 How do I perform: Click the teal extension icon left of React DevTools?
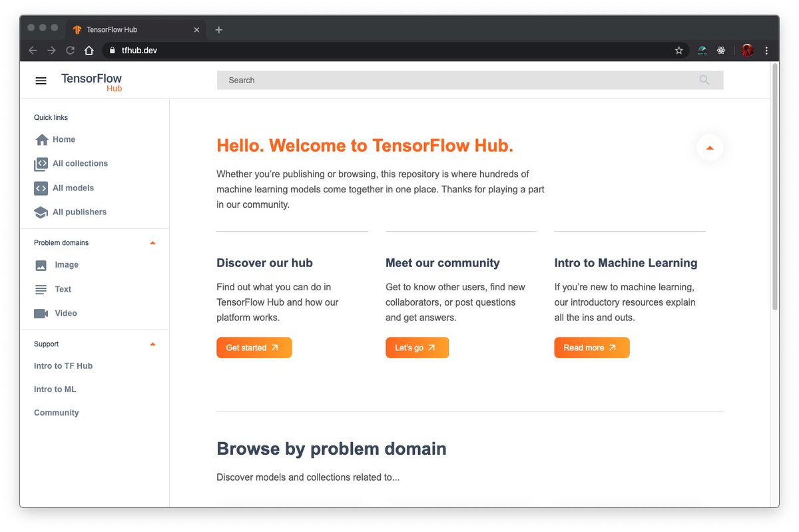[702, 51]
